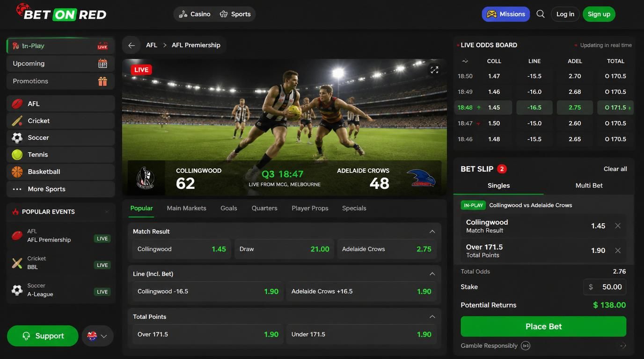Open the BBL cricket popular event
Image resolution: width=644 pixels, height=359 pixels.
point(61,263)
